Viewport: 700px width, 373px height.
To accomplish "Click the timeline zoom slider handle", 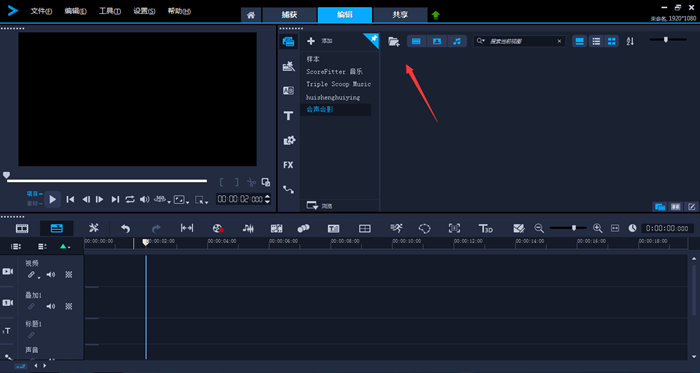I will 574,228.
